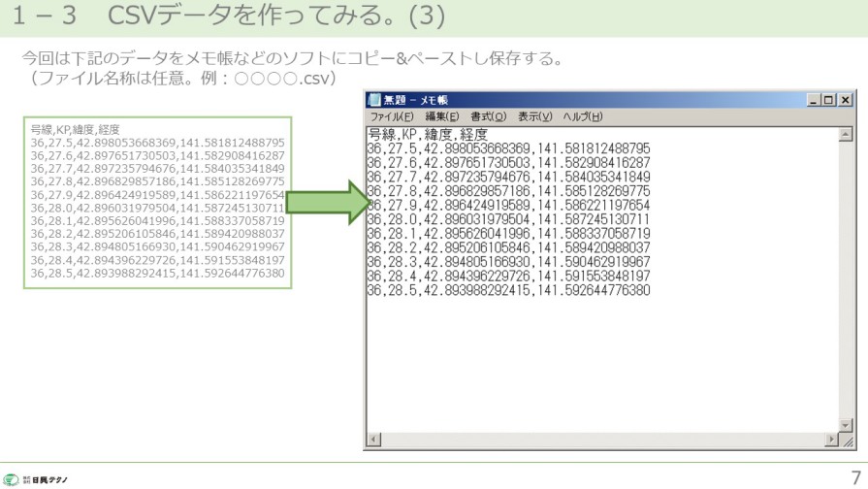The height and width of the screenshot is (489, 868).
Task: Open the ヘルプ(H) menu
Action: (x=583, y=116)
